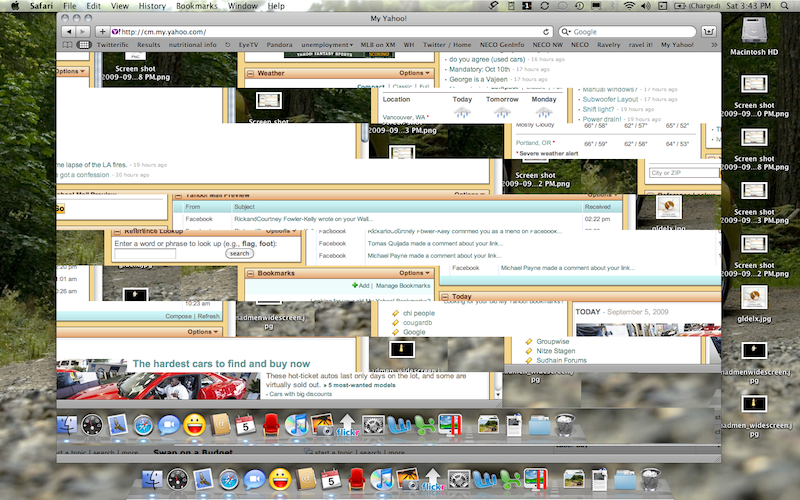
Task: Open the MLB on XM bookmark
Action: click(378, 45)
